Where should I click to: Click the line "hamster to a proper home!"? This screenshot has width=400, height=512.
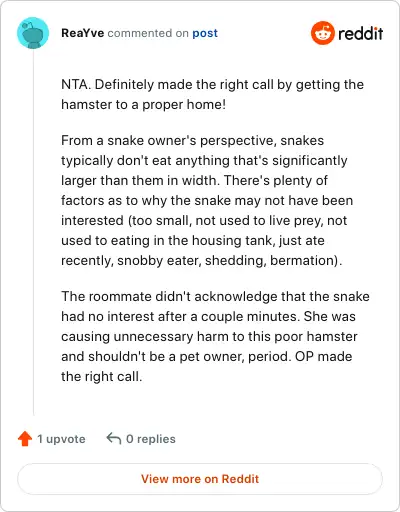(x=144, y=105)
